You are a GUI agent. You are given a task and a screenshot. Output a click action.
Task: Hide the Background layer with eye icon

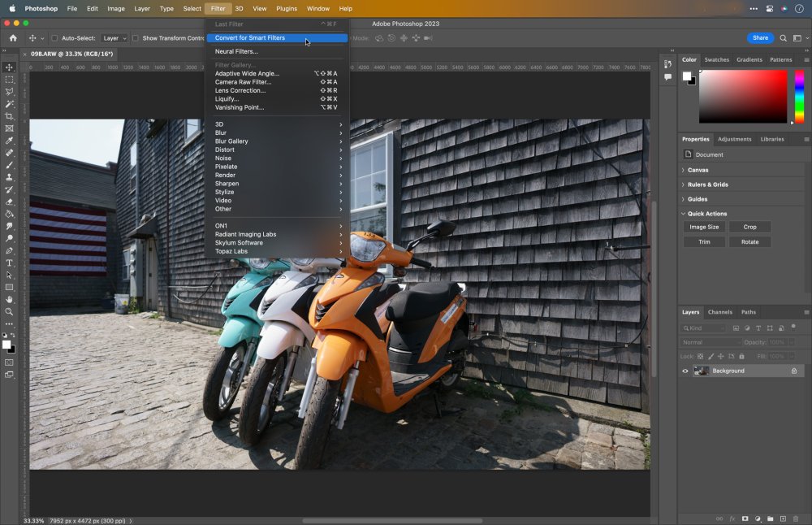[x=685, y=371]
